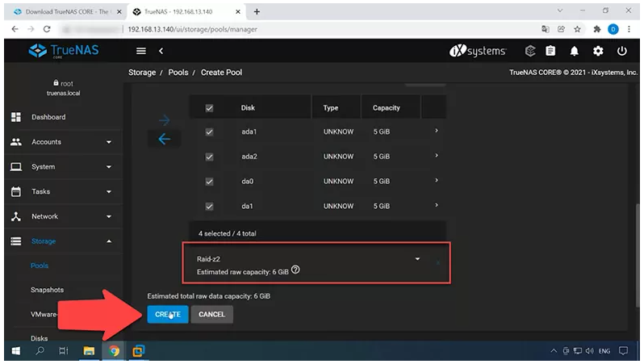Open Disks under Storage

(39, 338)
